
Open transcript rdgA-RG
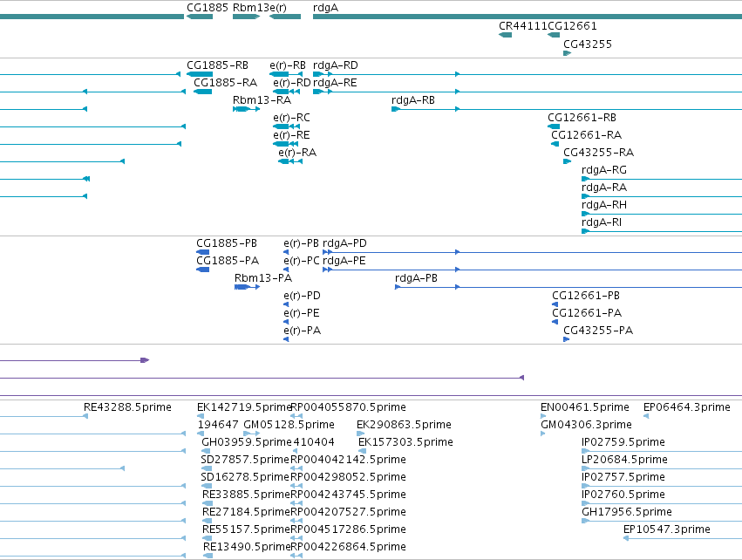point(604,170)
